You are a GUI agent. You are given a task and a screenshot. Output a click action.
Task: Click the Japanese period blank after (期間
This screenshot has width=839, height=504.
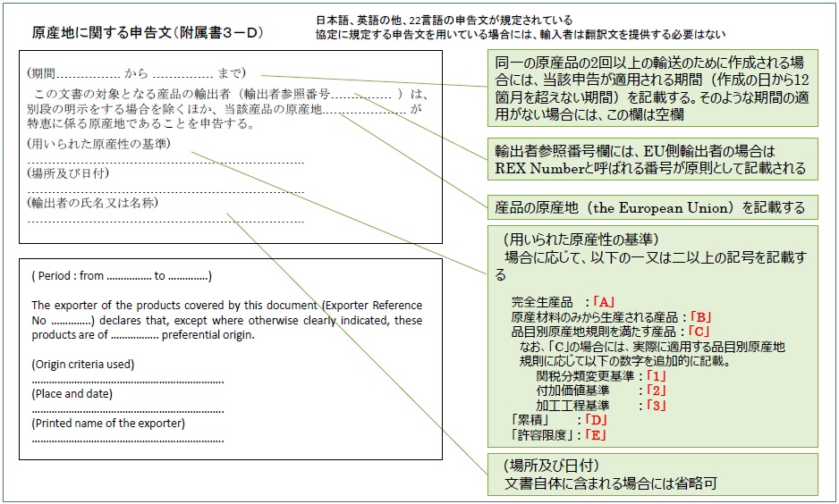click(x=92, y=74)
